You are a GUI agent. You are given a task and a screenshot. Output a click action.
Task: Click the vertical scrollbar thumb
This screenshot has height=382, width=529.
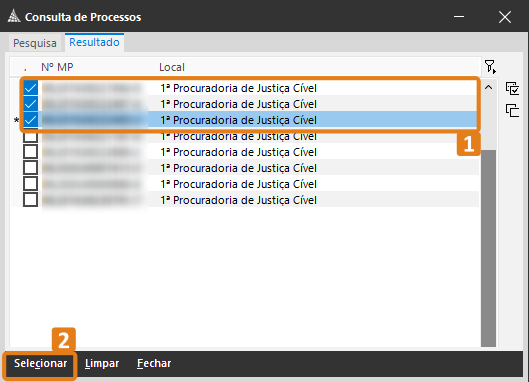click(x=488, y=248)
